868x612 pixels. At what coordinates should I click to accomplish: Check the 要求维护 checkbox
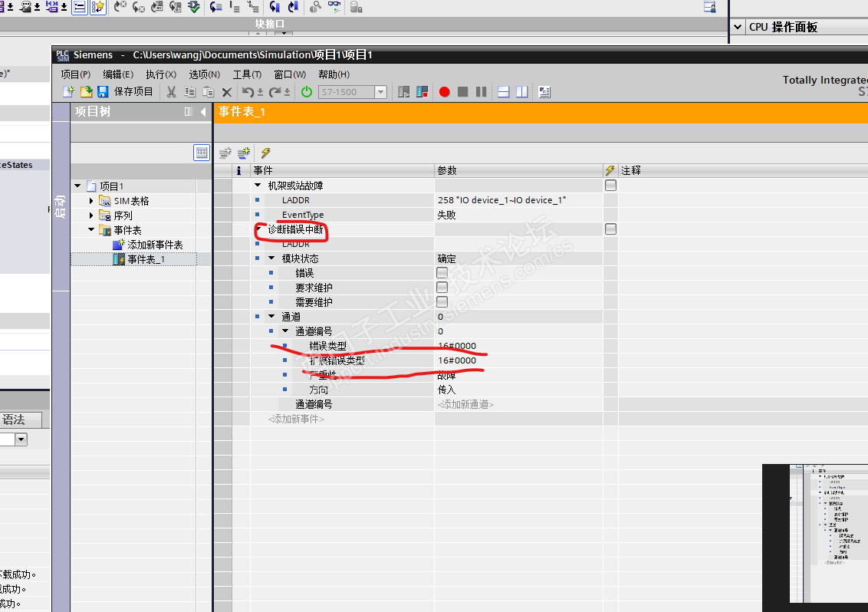point(442,287)
